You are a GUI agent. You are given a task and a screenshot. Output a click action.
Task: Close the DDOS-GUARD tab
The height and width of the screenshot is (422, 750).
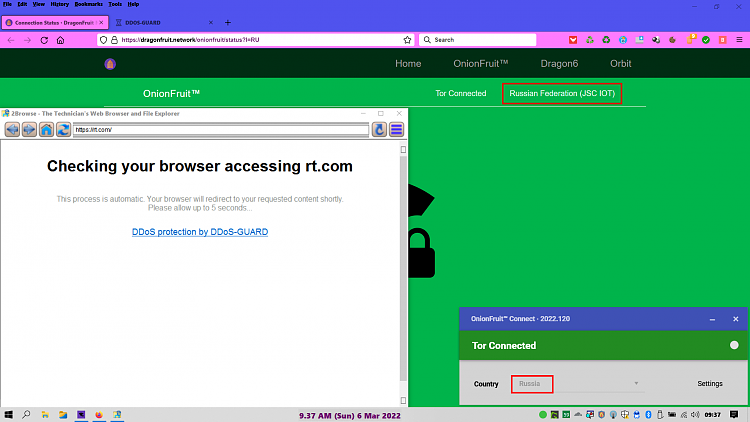210,22
